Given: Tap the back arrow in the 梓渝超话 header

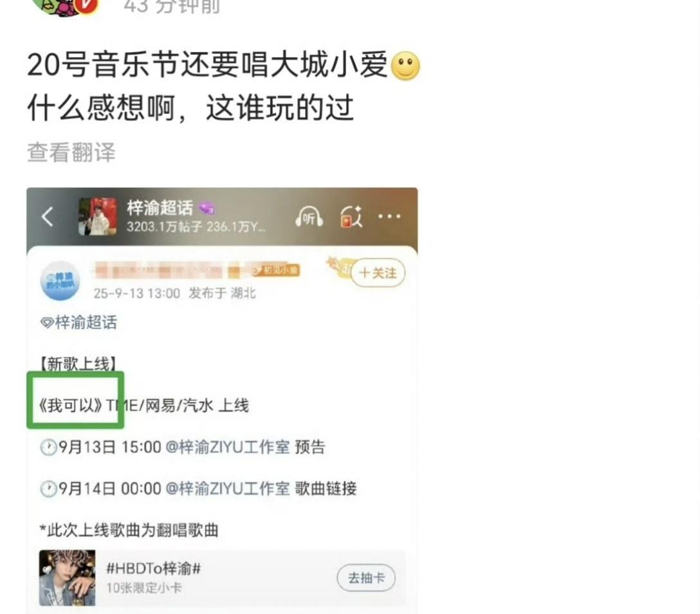Looking at the screenshot, I should pos(48,217).
